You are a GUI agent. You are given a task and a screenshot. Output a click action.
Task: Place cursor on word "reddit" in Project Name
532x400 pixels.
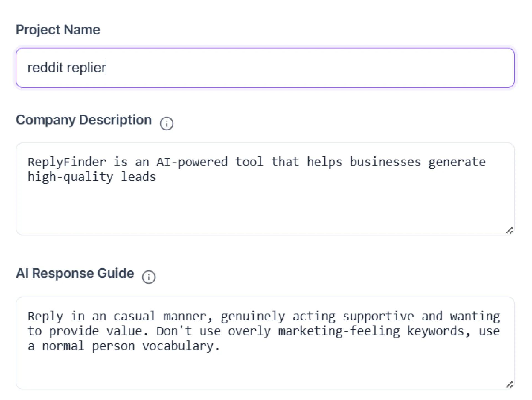point(45,68)
